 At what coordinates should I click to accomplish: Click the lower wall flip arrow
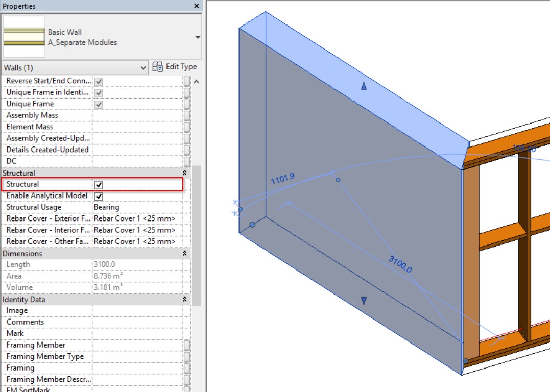pos(364,301)
